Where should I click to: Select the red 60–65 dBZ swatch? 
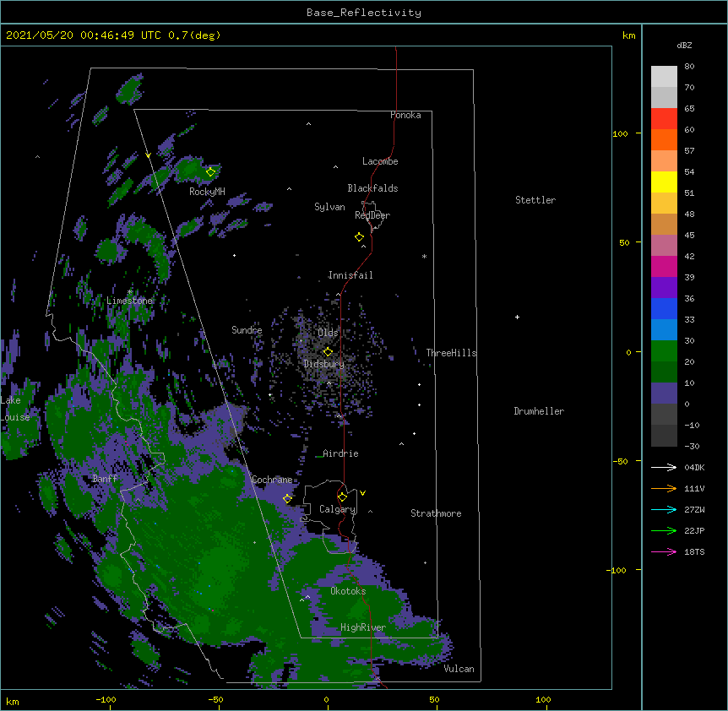click(x=664, y=119)
